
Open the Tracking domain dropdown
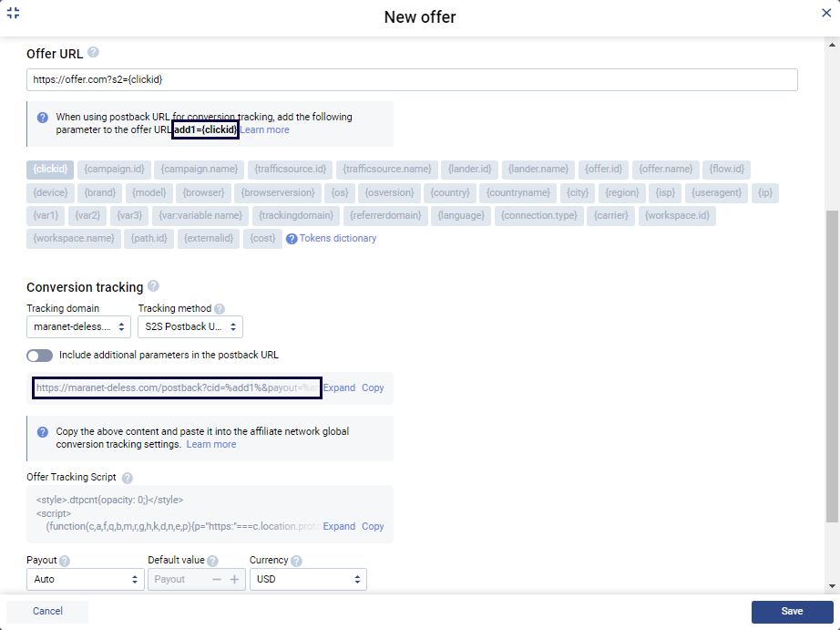(78, 326)
